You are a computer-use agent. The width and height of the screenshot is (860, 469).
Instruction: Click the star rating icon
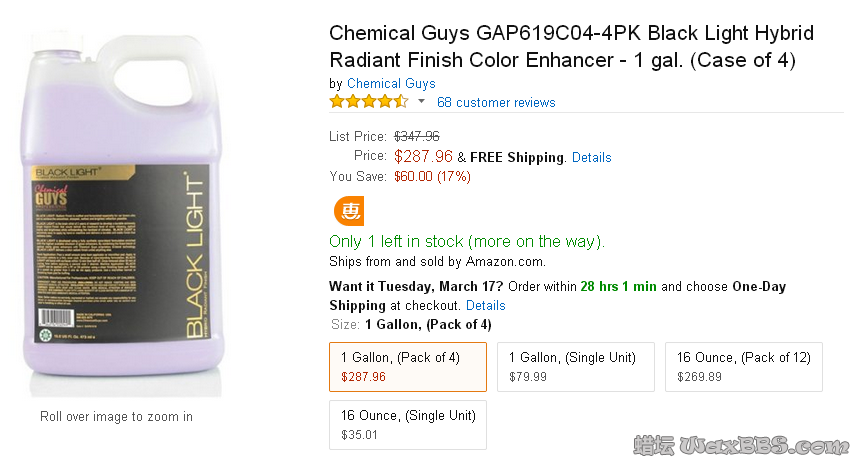(x=368, y=102)
